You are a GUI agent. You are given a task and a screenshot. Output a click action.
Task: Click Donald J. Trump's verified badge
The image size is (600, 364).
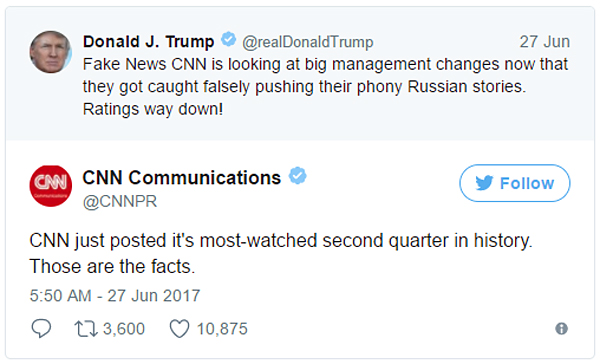coord(229,39)
